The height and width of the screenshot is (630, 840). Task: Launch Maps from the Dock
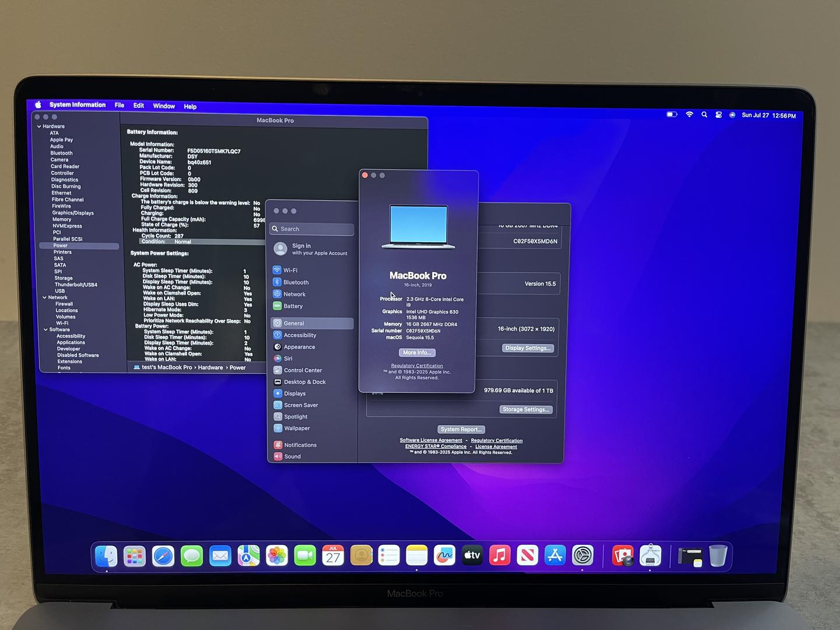coord(249,556)
